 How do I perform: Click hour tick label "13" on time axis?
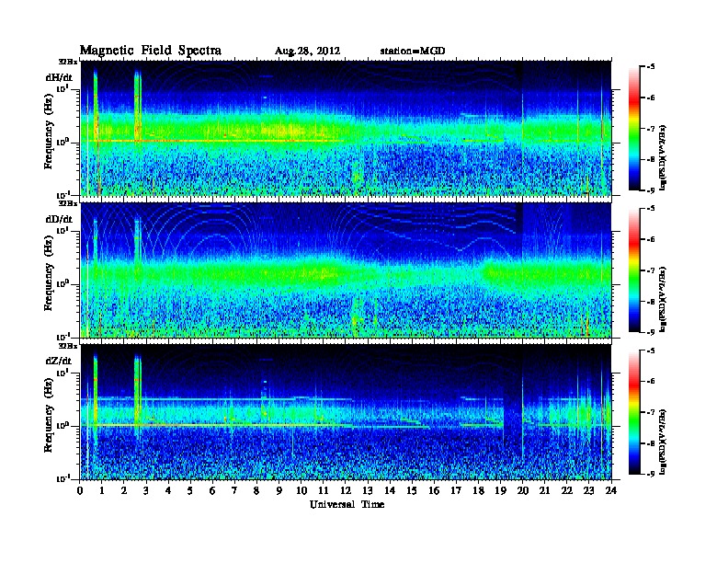click(x=368, y=490)
